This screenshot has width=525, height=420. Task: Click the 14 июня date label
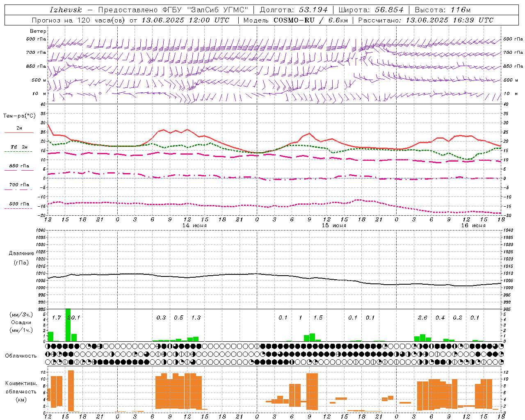coord(194,226)
